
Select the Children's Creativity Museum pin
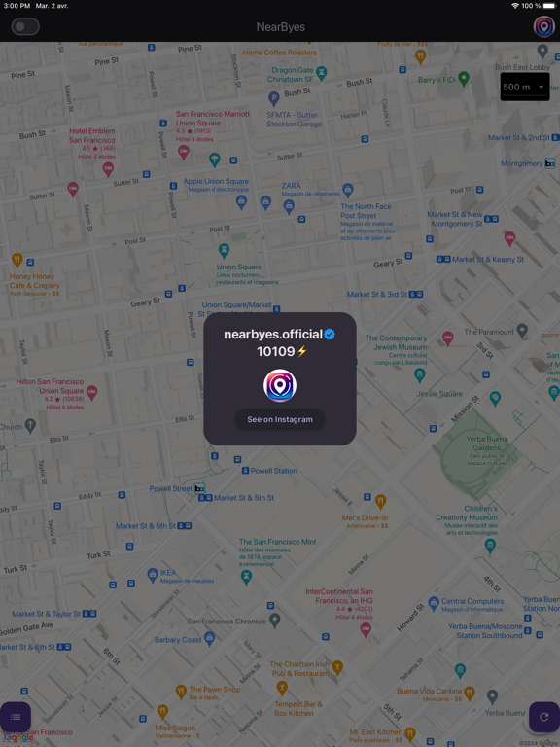490,547
